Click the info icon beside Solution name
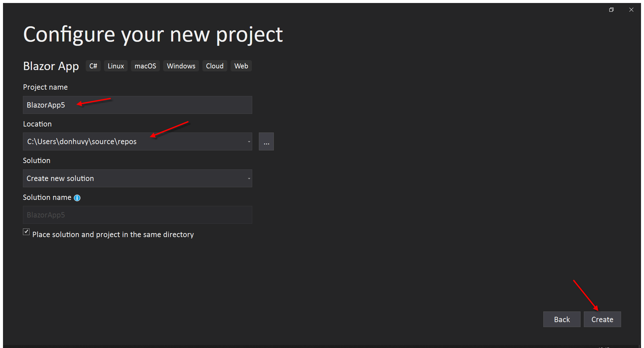This screenshot has width=644, height=348. point(77,198)
